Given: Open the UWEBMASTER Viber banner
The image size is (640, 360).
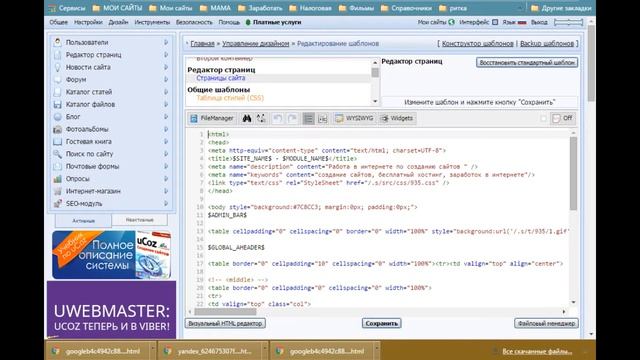Looking at the screenshot, I should [111, 310].
